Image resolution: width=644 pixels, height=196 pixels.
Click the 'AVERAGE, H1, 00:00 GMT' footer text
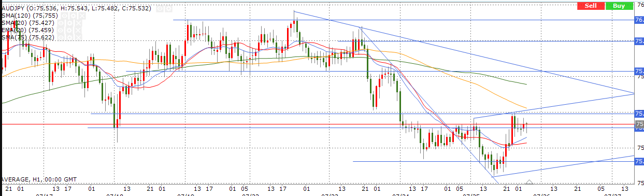pyautogui.click(x=39, y=179)
